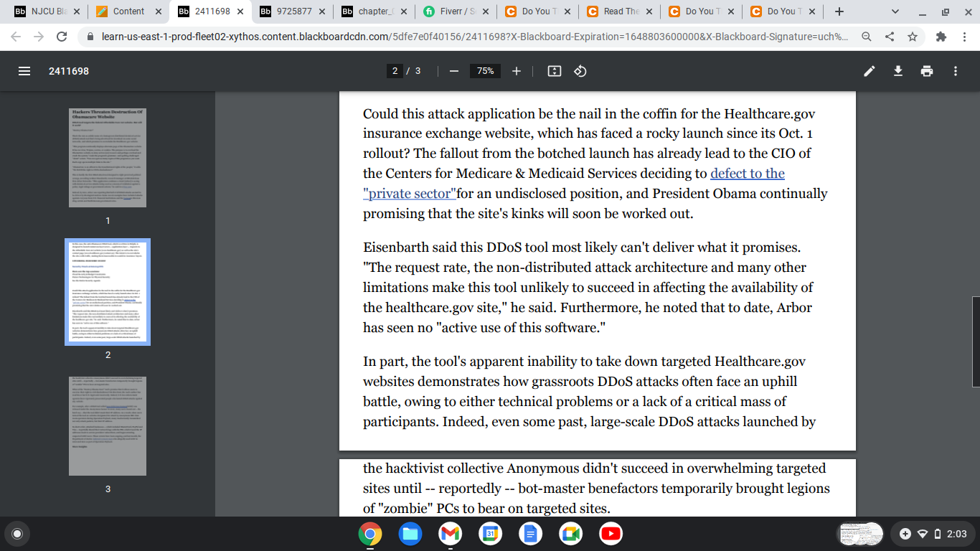Close the 2411698 tab
Screen dimensions: 980x551
click(x=239, y=11)
